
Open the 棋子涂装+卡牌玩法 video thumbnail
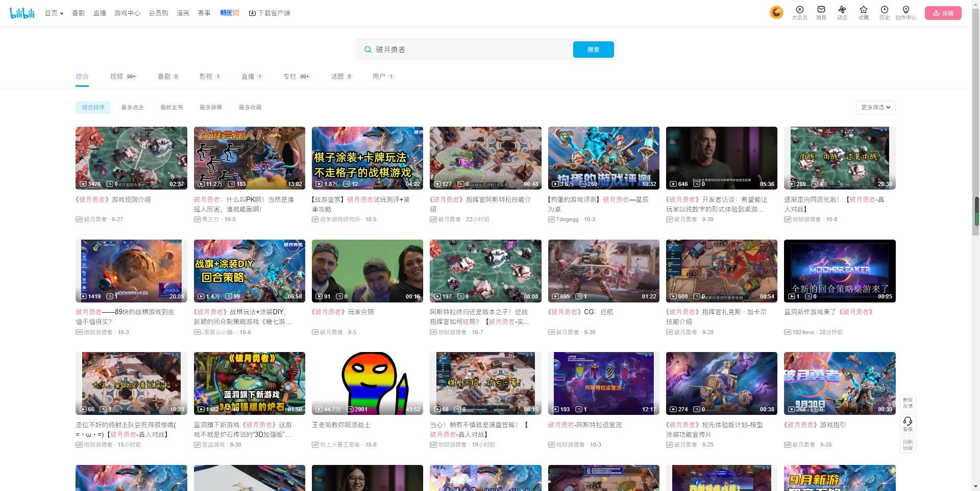367,158
